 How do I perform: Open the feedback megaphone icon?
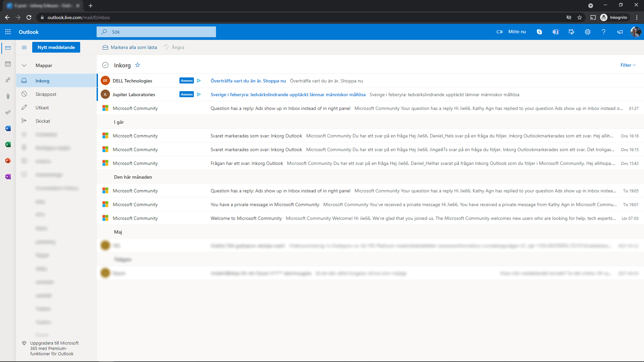click(x=620, y=32)
